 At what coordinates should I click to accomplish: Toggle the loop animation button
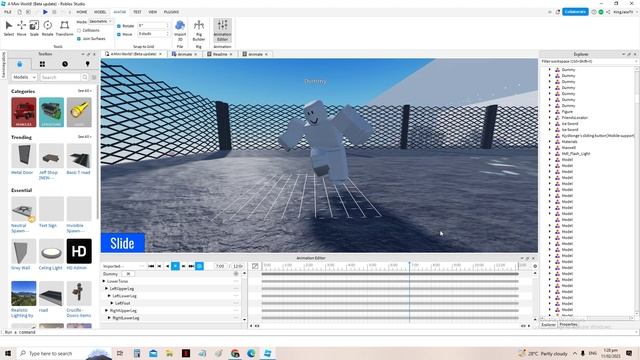(x=199, y=266)
